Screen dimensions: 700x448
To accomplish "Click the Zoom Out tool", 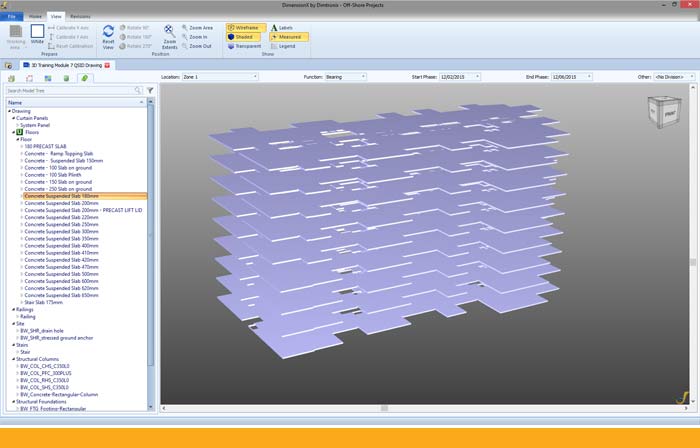I will 199,46.
